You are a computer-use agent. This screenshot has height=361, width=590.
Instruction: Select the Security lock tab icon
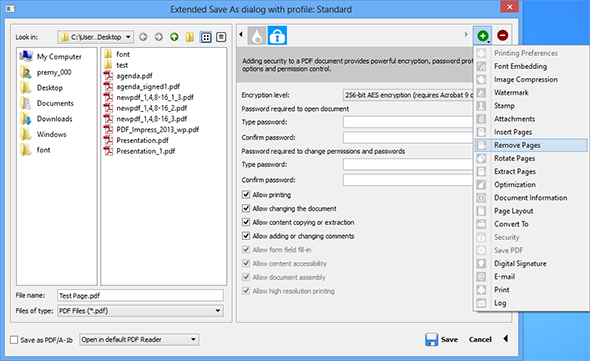pos(277,35)
